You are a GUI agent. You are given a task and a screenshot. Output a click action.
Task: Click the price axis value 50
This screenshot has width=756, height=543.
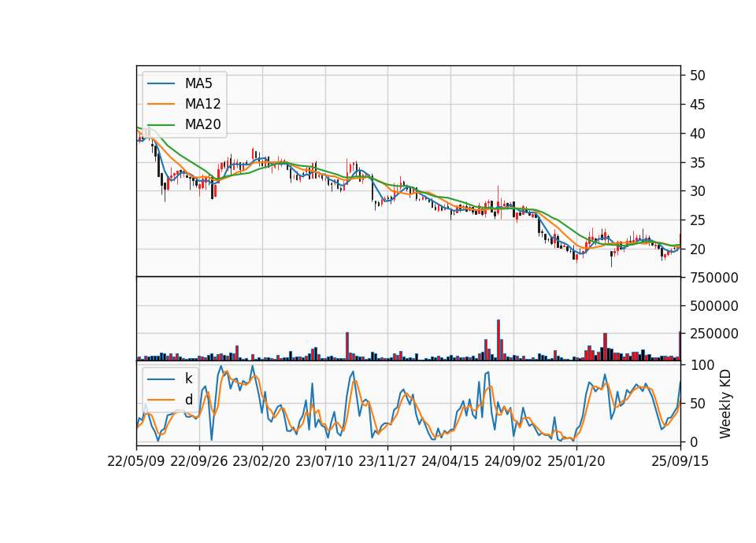point(698,76)
